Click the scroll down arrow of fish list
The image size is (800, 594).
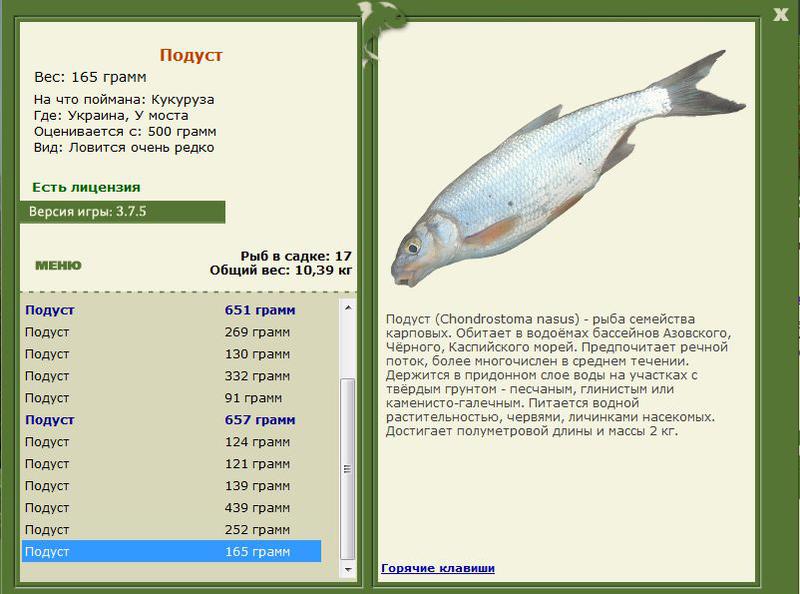coord(348,569)
